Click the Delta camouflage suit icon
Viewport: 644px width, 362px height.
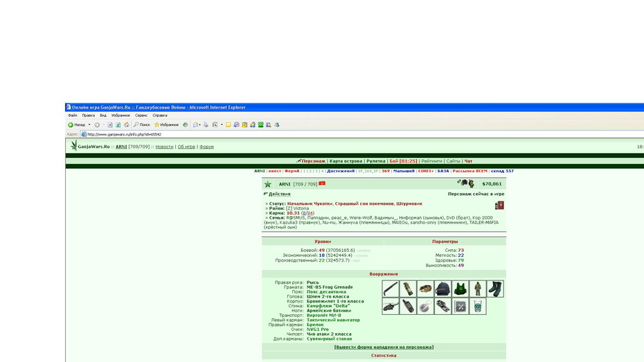[478, 289]
